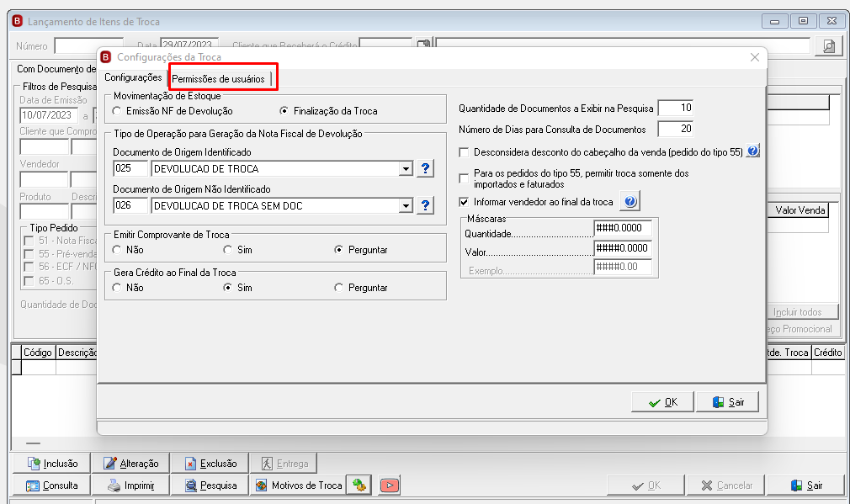Click help icon beside Documento de Origem Identificado
Viewport: 850px width, 504px height.
coord(426,168)
